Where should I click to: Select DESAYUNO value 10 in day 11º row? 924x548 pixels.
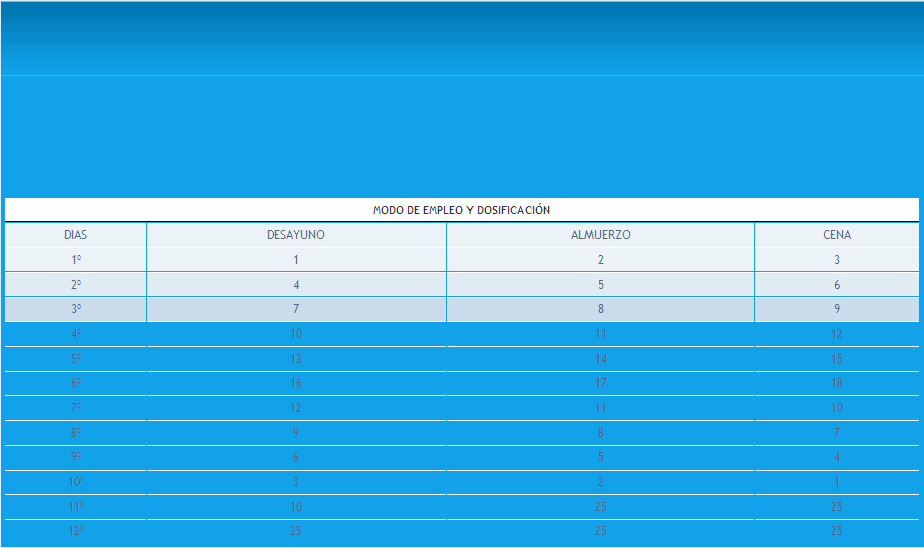click(x=296, y=507)
